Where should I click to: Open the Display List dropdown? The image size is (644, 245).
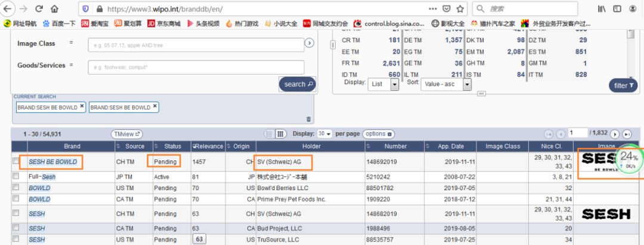[x=383, y=84]
